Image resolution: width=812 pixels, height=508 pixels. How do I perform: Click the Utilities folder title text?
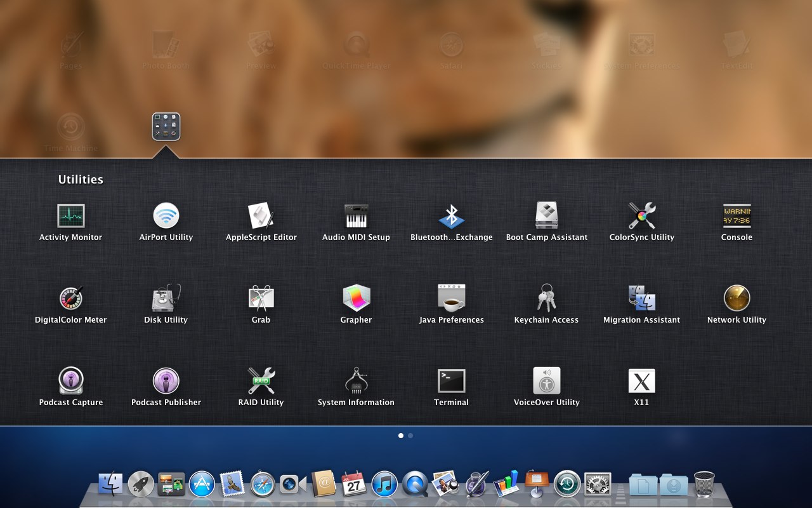(x=81, y=180)
